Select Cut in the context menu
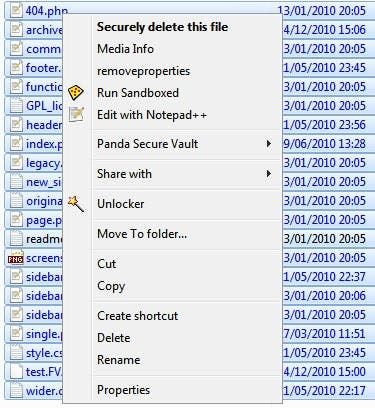The height and width of the screenshot is (408, 375). click(107, 264)
